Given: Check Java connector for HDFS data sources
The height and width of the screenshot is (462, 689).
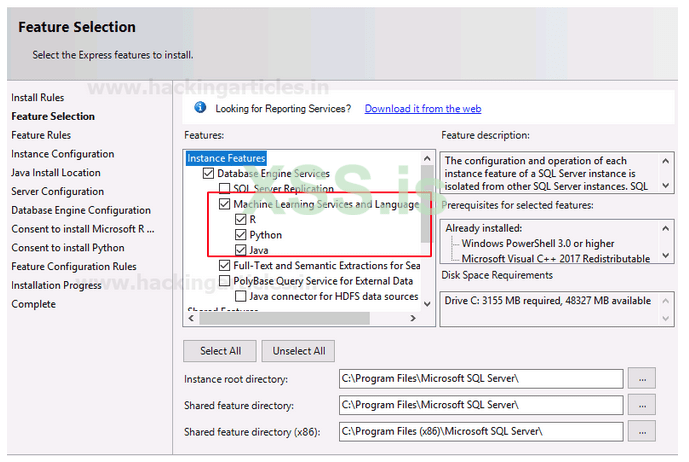Looking at the screenshot, I should 240,296.
